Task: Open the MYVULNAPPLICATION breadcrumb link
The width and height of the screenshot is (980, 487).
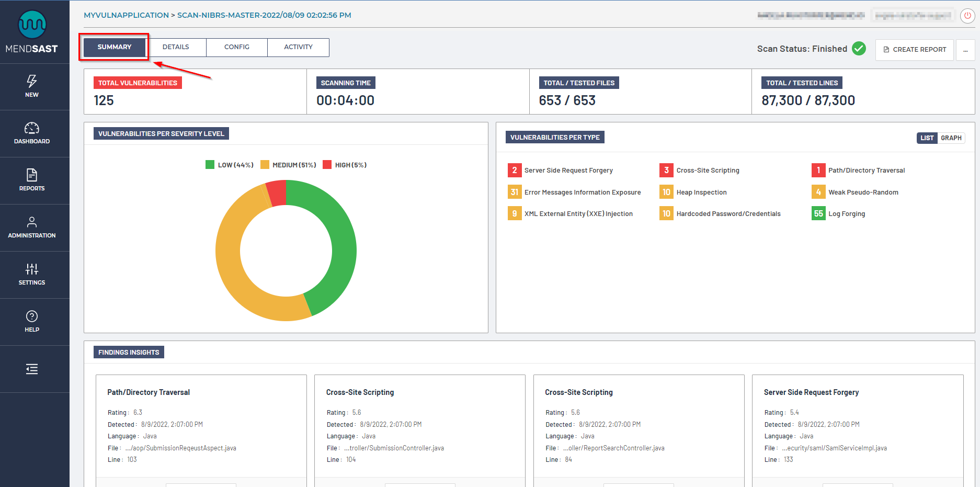Action: (126, 15)
